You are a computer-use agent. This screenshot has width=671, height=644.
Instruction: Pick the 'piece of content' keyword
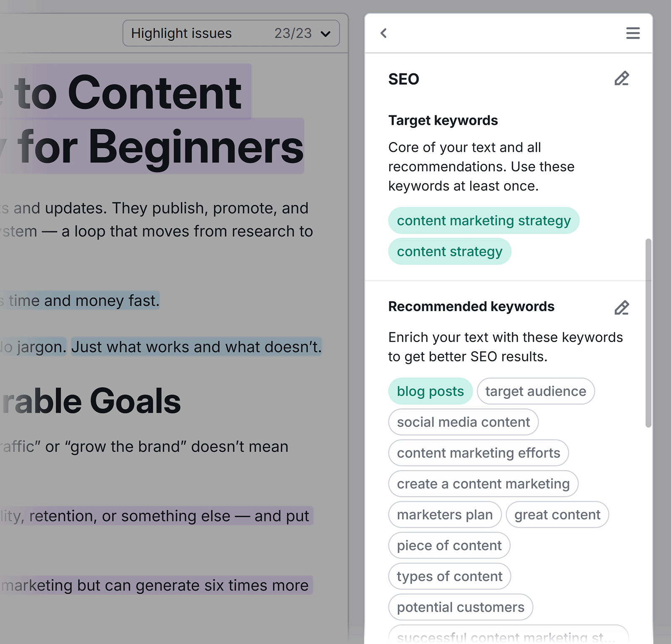(449, 545)
